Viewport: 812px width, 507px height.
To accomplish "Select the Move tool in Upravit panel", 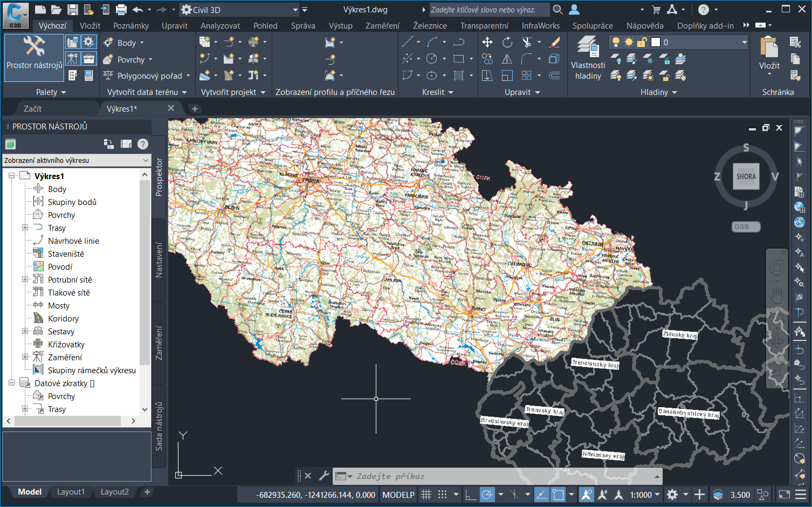I will [x=487, y=42].
